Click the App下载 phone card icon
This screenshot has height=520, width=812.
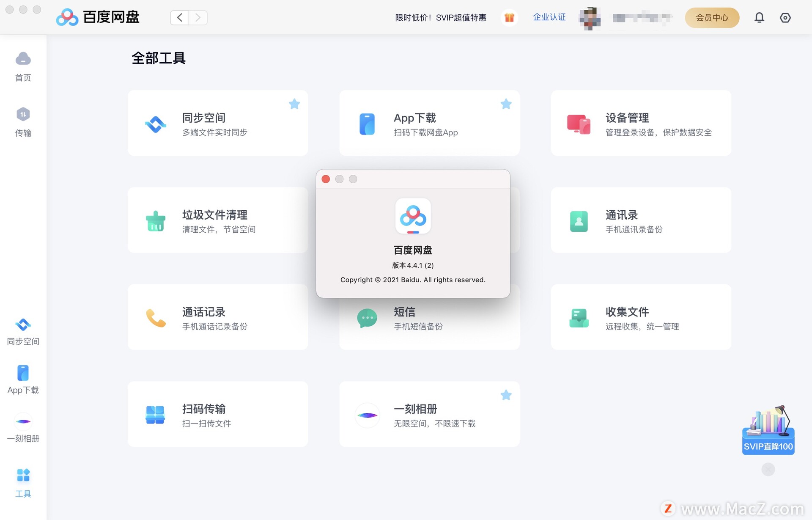(367, 124)
